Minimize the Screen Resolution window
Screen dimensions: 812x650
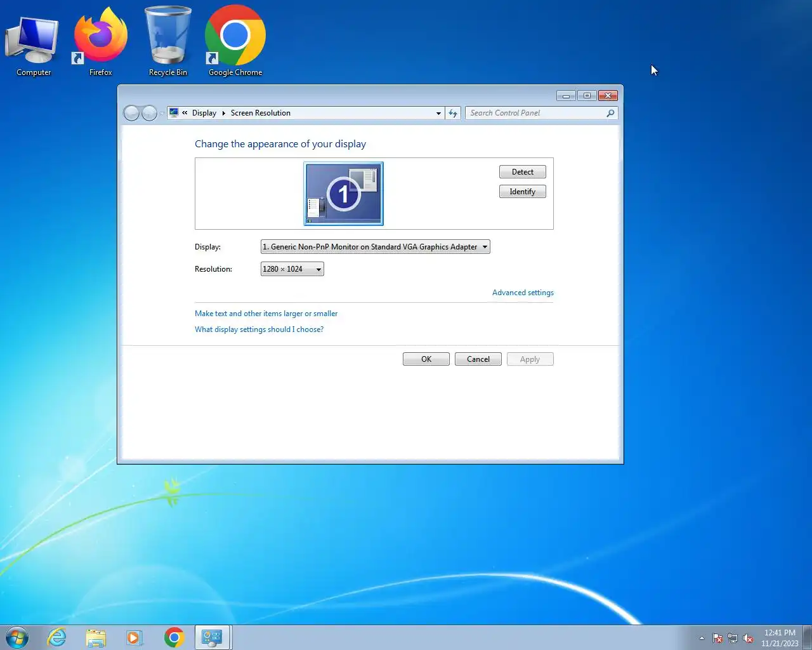566,96
